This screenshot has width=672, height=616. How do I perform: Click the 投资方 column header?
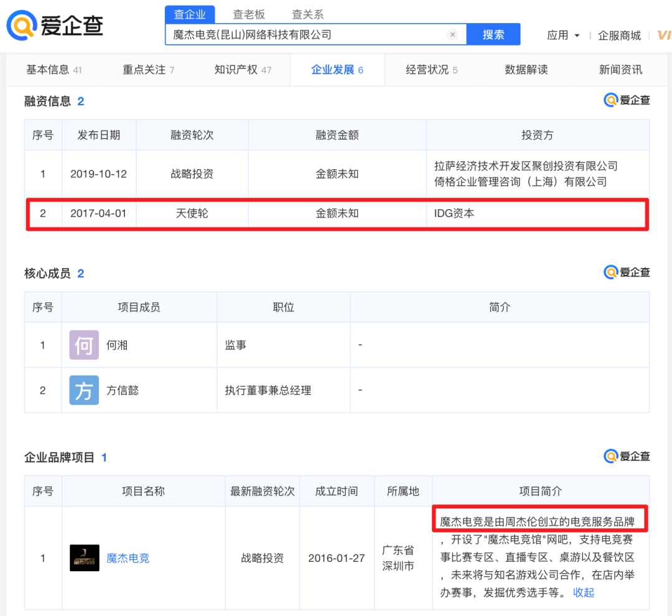(538, 135)
